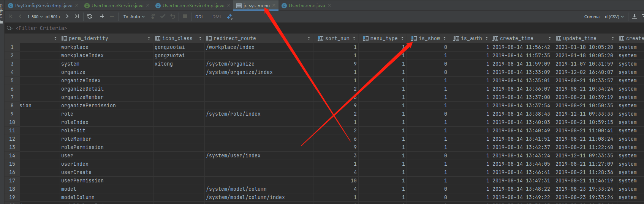This screenshot has height=204, width=644.
Task: Open the CSV export format dropdown
Action: tap(604, 17)
